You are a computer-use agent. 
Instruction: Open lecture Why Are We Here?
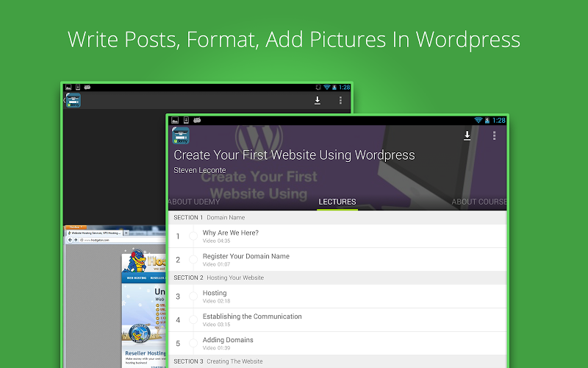click(337, 236)
